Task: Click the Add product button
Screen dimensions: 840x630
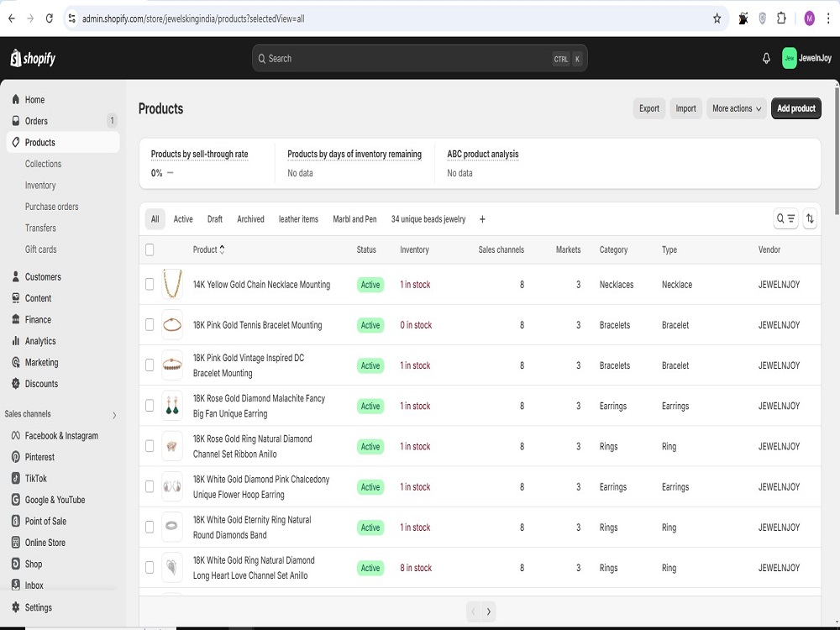Action: 796,108
